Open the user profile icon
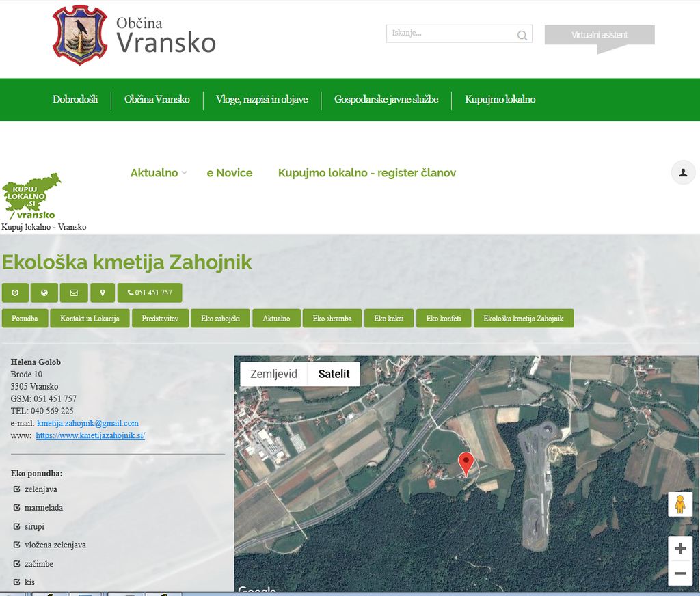The image size is (700, 596). 682,173
